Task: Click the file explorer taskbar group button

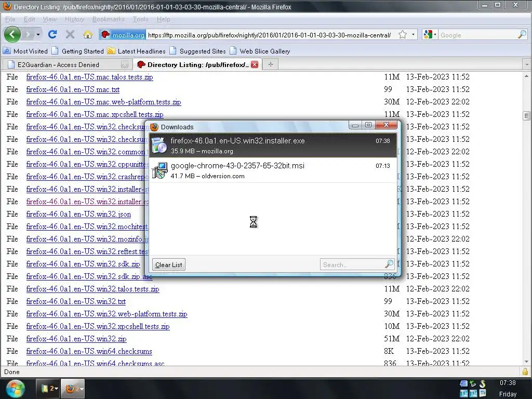Action: coord(48,389)
